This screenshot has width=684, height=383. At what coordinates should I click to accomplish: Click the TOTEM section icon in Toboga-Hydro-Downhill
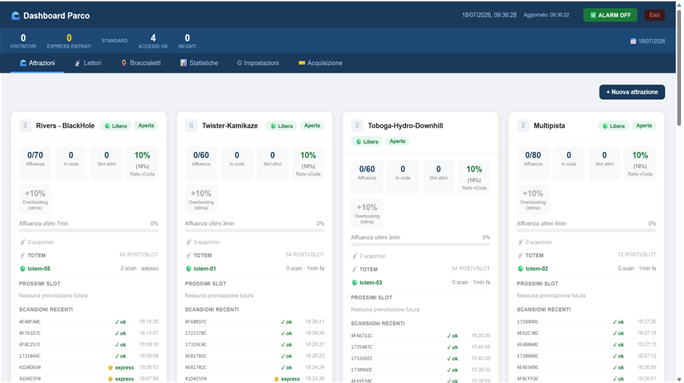click(354, 269)
